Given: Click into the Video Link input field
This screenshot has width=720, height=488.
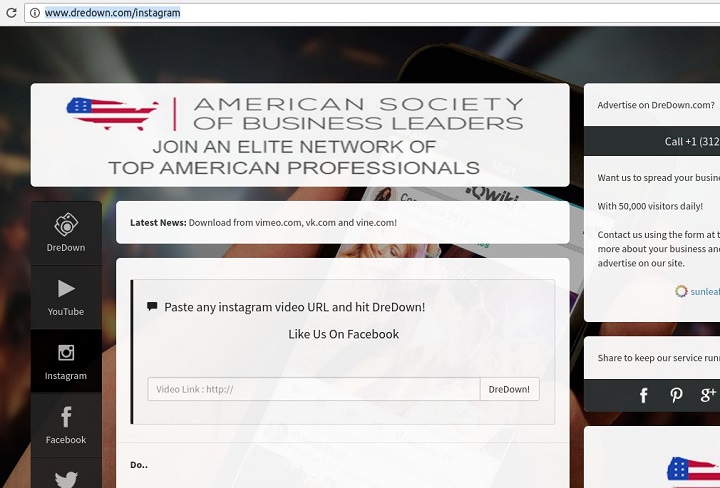Looking at the screenshot, I should [x=314, y=389].
